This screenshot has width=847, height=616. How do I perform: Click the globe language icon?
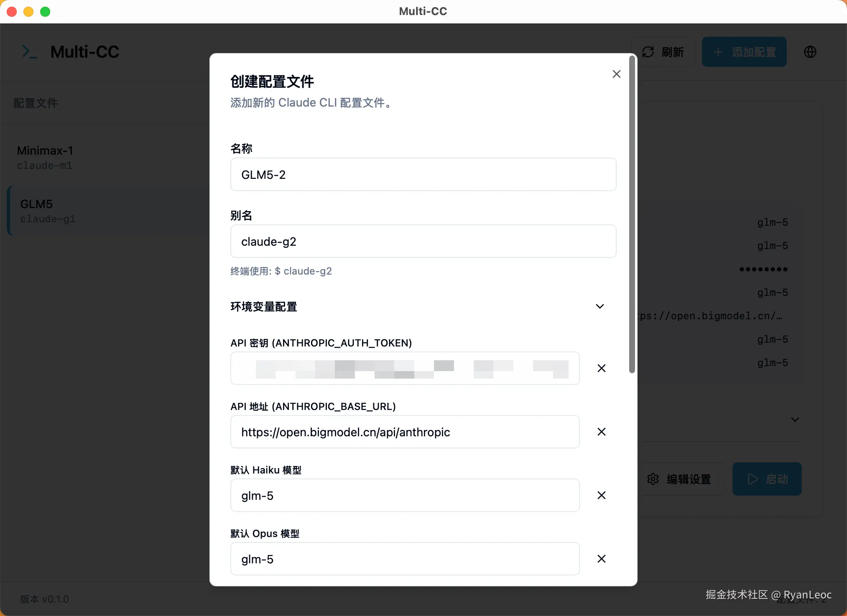(x=810, y=52)
